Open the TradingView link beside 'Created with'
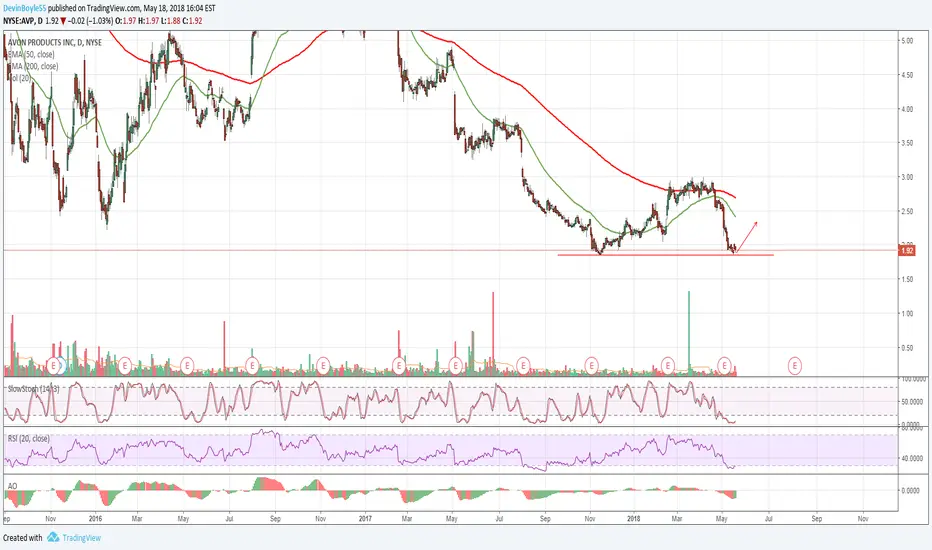Viewport: 932px width, 550px height. [x=81, y=538]
